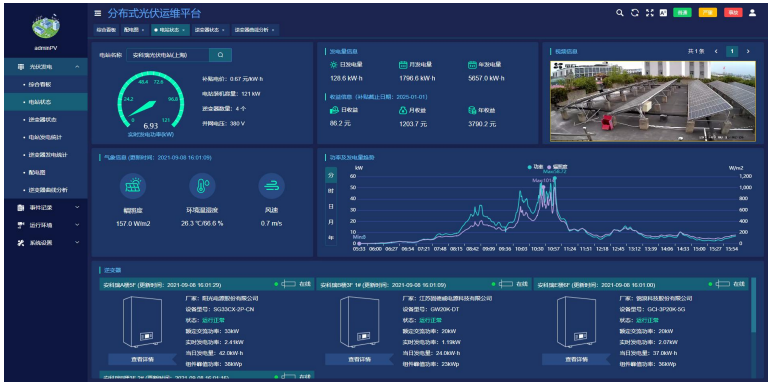
Task: Open the search magnifier in top bar
Action: click(x=620, y=13)
